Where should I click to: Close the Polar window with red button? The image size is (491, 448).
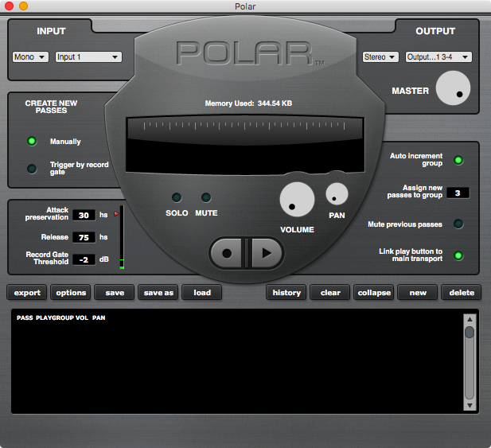(x=9, y=6)
